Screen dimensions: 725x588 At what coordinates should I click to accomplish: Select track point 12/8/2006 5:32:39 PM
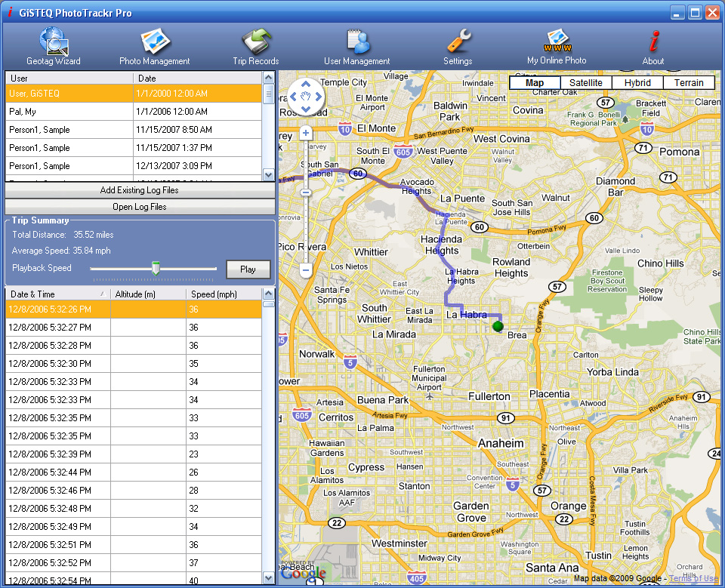(134, 454)
